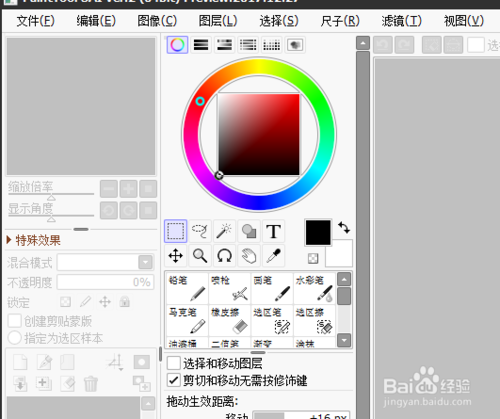Click the clear layer eraser button
Viewport: 500px width, 419px height.
[x=67, y=384]
